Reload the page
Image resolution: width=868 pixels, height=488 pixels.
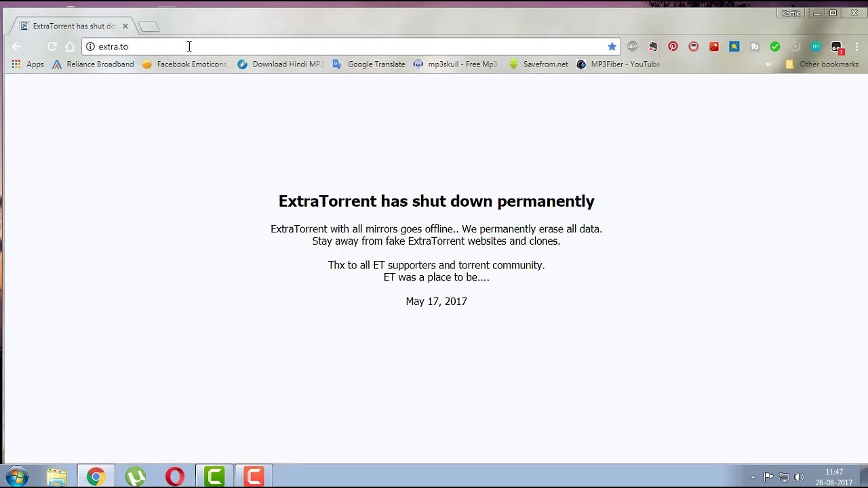click(52, 47)
